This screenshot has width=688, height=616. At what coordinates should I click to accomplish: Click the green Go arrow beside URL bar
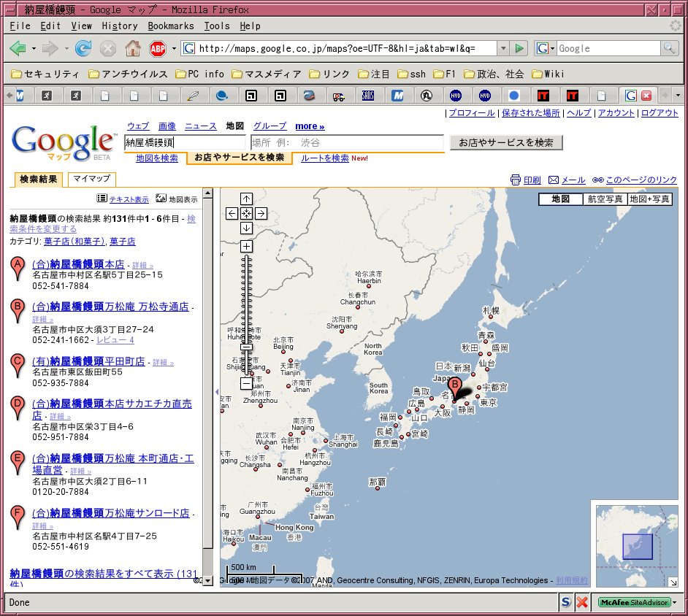point(519,48)
